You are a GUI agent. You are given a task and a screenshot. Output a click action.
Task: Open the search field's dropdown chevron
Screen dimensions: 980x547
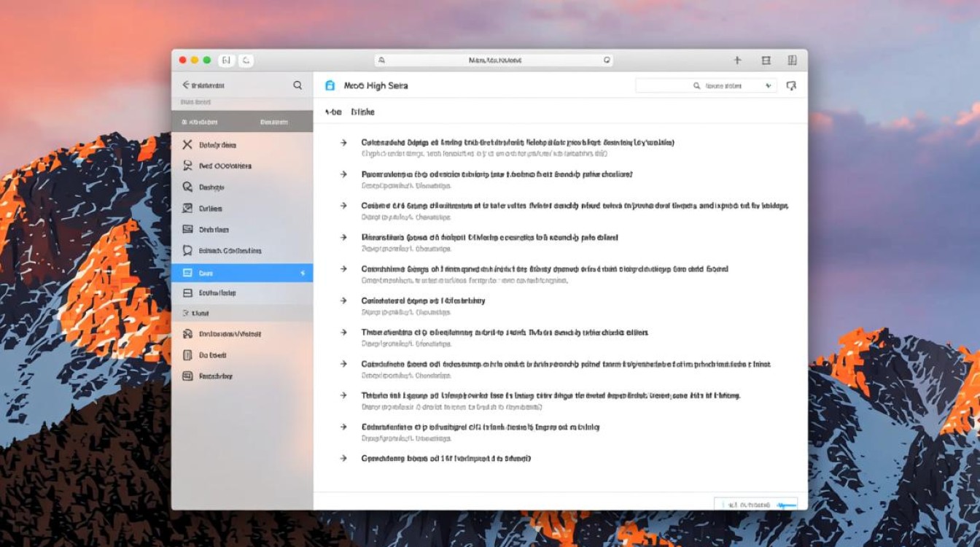coord(769,85)
